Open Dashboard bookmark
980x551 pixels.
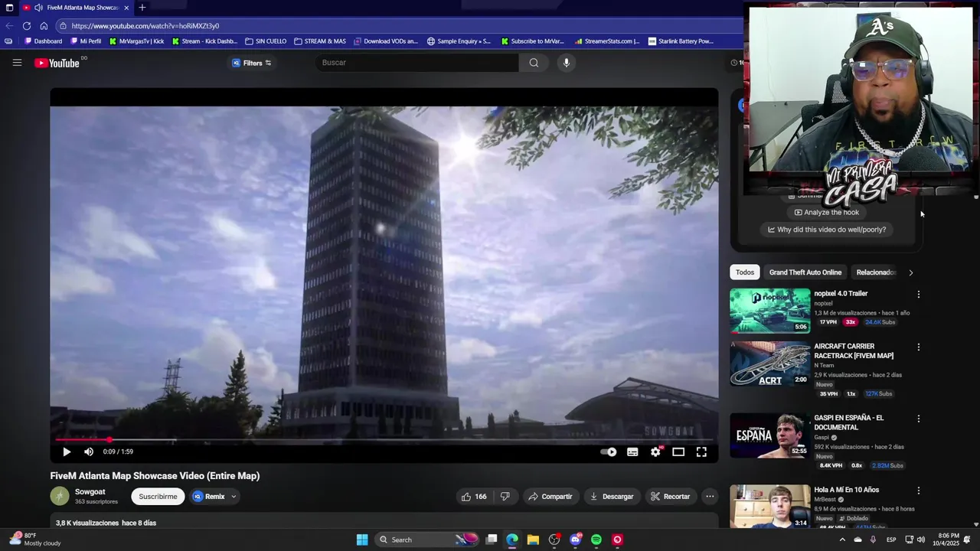pos(44,41)
